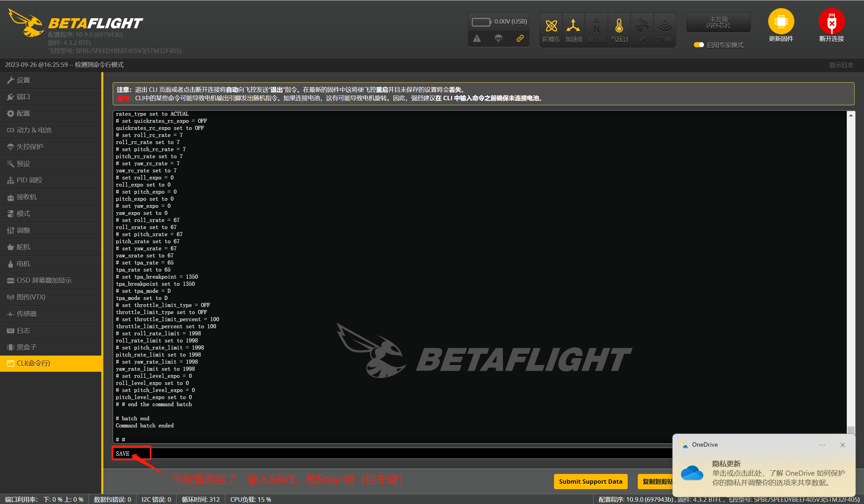
Task: Open the OSD 屏幕叠加显示 tab
Action: point(44,280)
